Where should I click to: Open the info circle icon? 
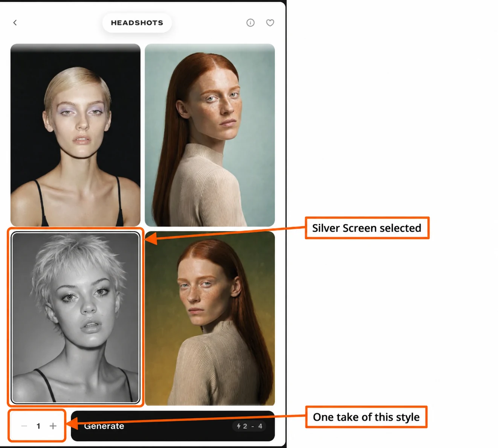[x=251, y=23]
